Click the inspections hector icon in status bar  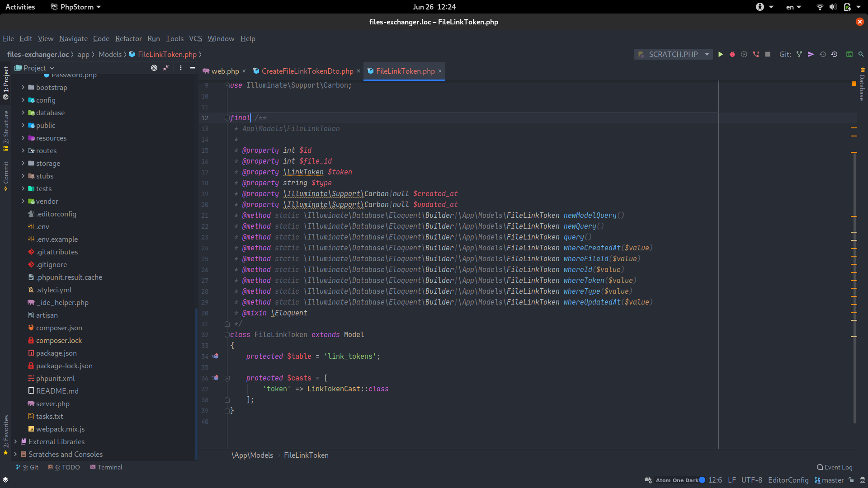click(863, 480)
